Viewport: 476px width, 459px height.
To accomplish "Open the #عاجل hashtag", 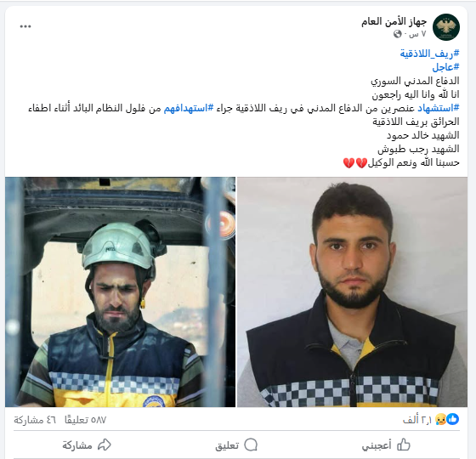I will (445, 67).
